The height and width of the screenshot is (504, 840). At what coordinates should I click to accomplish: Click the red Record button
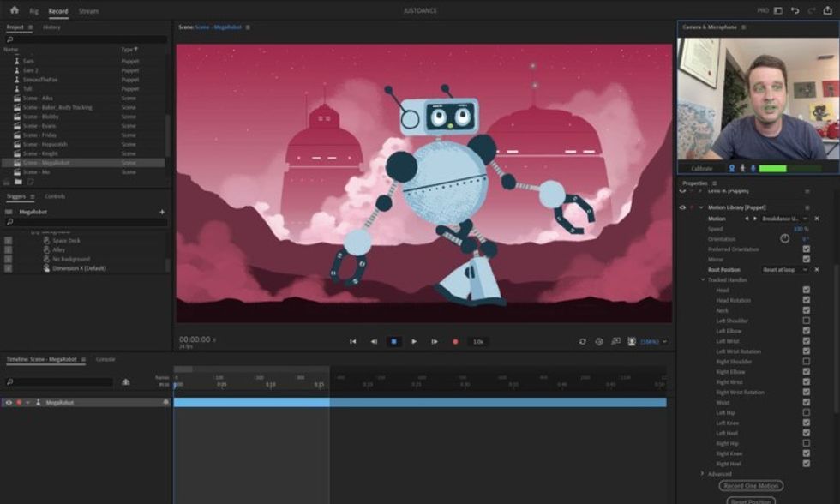(x=455, y=342)
